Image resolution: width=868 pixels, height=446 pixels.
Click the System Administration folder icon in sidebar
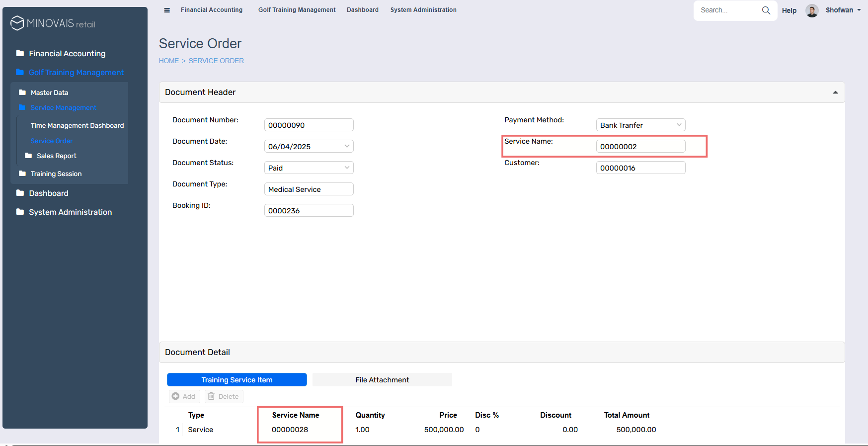pos(20,212)
